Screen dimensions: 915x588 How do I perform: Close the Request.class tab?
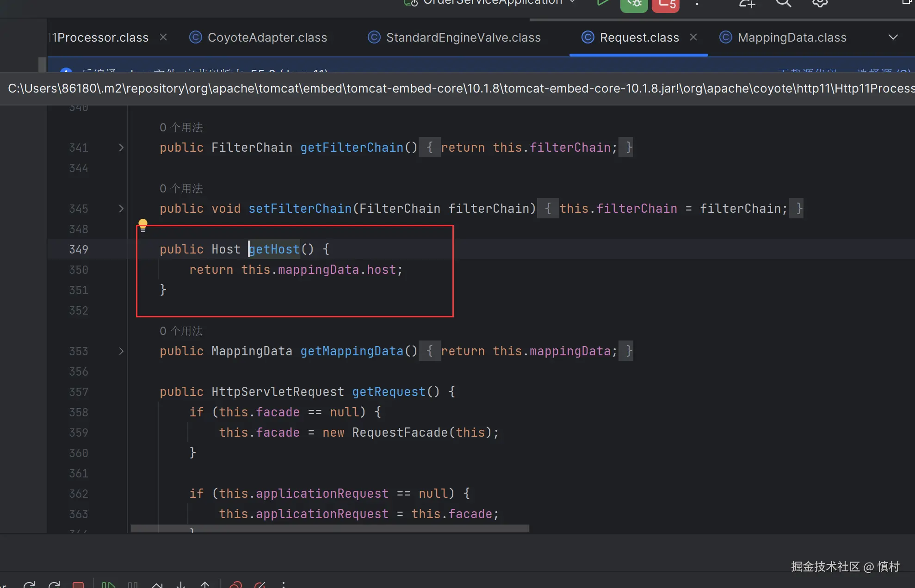[x=693, y=37]
